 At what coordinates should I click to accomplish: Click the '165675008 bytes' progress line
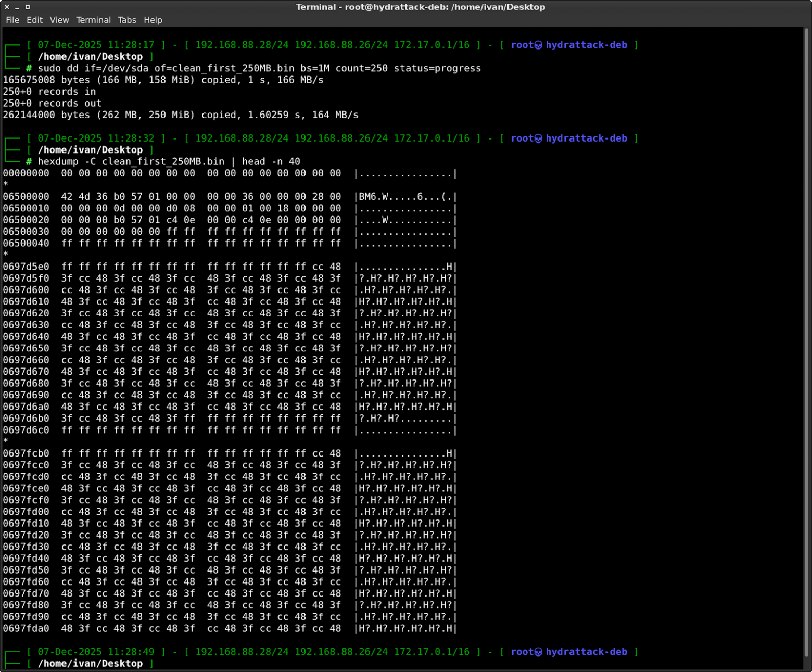163,80
